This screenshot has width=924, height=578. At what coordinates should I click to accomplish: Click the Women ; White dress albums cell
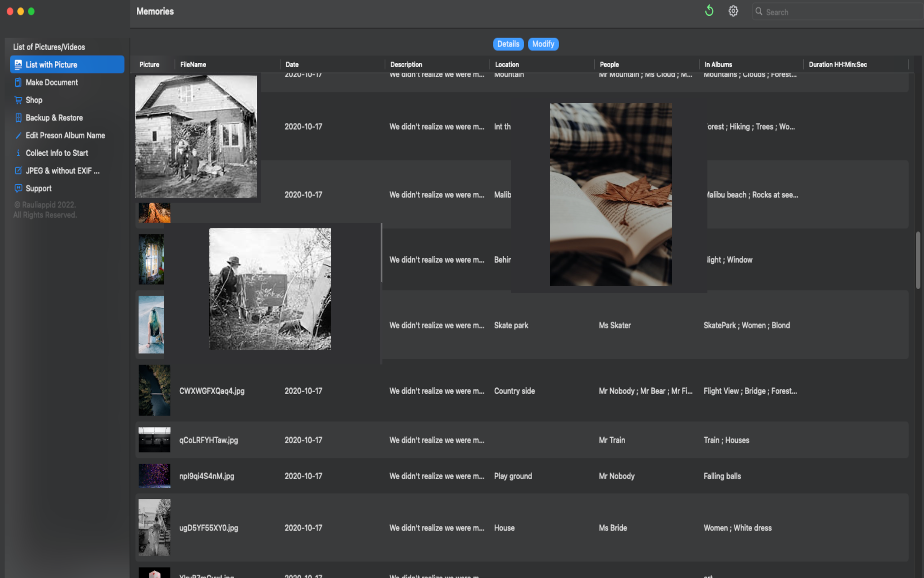tap(737, 528)
